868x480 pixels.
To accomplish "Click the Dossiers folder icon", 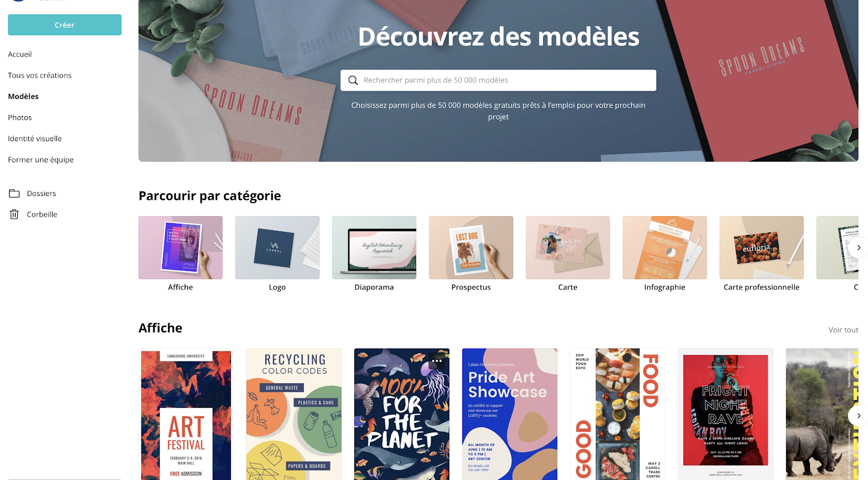I will [15, 193].
